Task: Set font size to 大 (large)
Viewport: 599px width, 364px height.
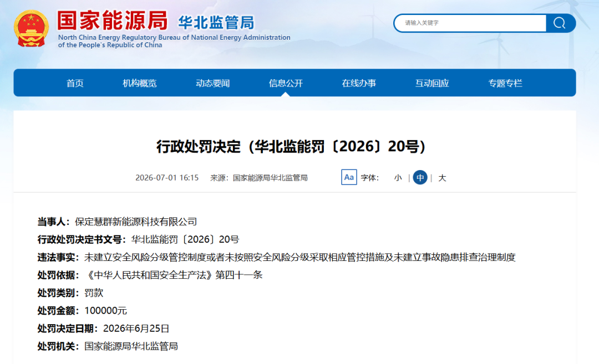Action: pos(442,178)
